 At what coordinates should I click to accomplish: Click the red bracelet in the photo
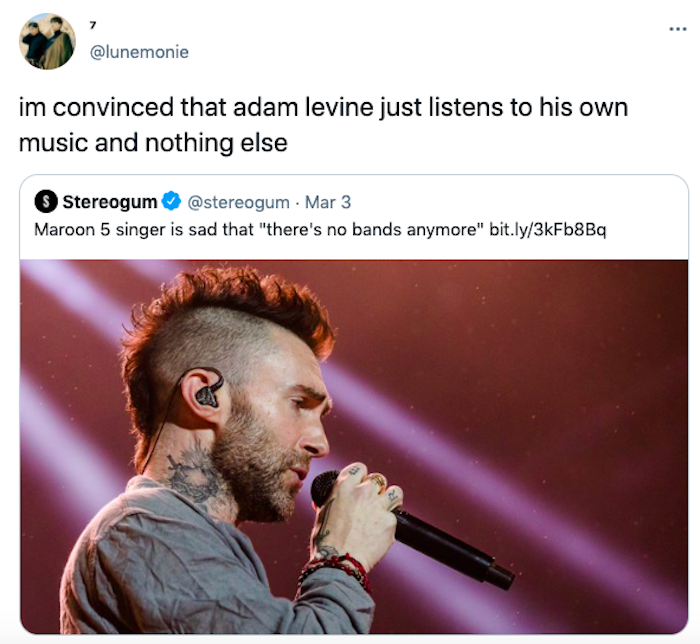[337, 570]
